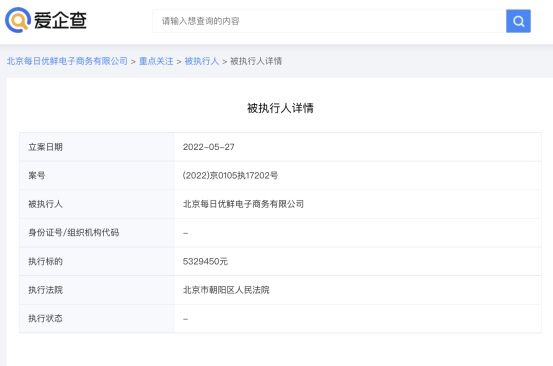Click the 身份证号/组织机构代码 label
553x366 pixels.
pos(74,233)
